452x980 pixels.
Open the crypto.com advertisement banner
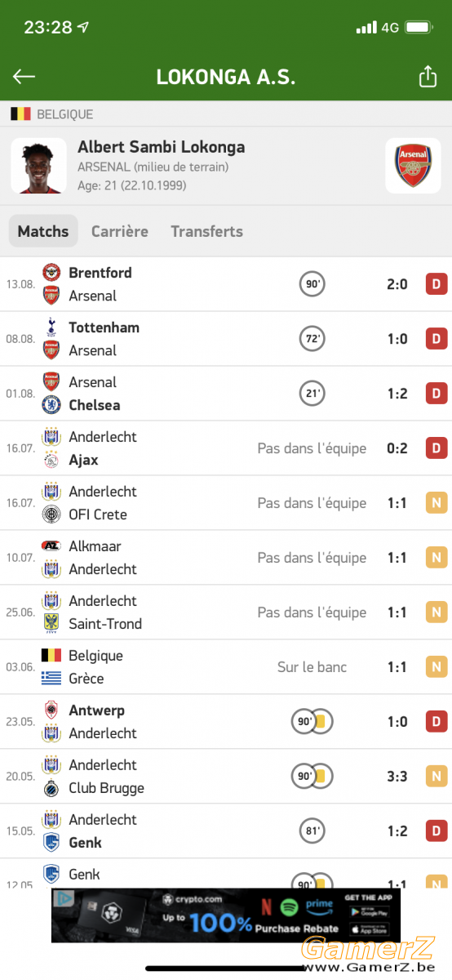226,915
